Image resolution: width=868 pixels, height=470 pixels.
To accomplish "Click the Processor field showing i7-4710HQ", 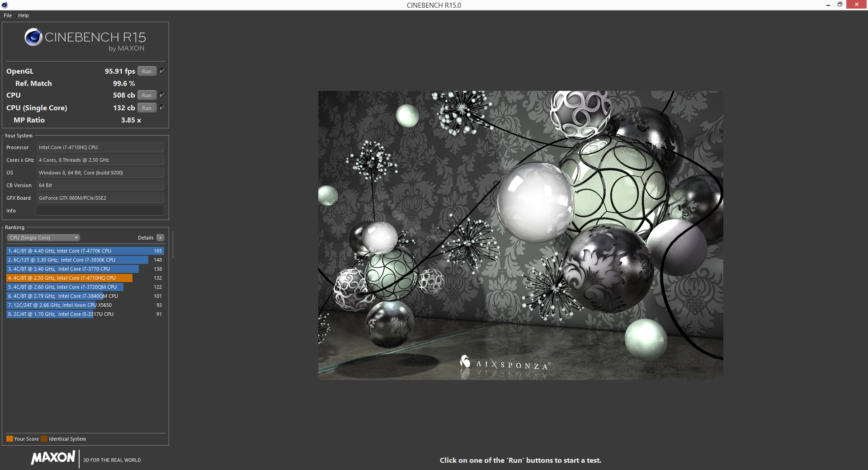I will [100, 147].
